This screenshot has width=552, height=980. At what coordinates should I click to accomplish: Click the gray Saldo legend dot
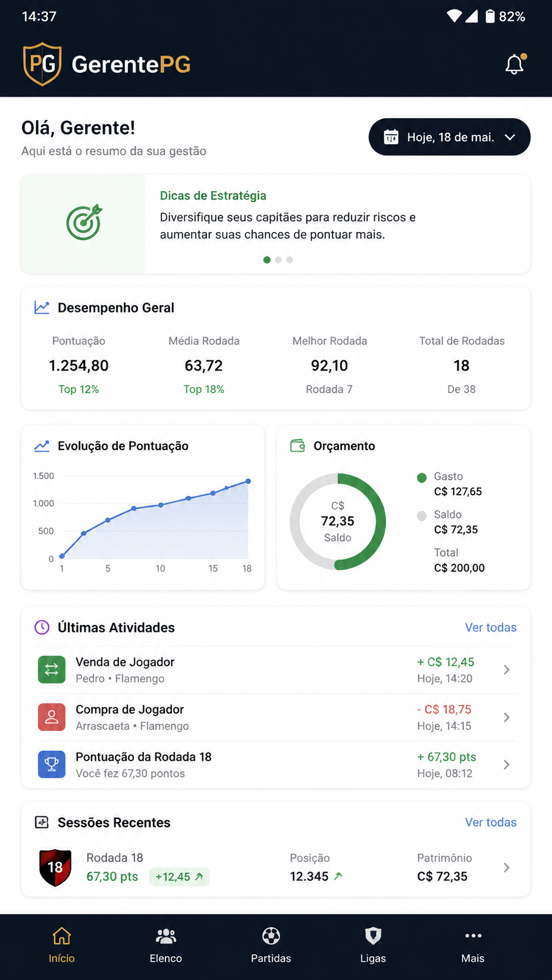tap(422, 516)
